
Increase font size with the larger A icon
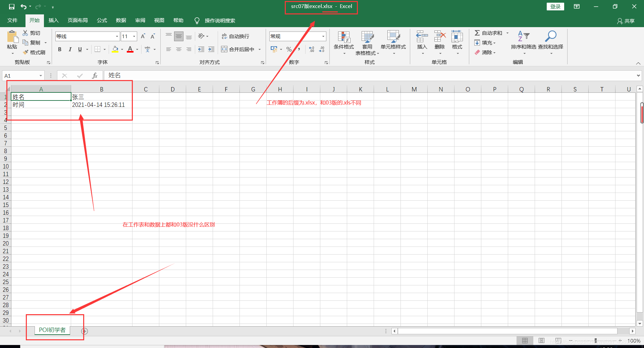point(143,36)
